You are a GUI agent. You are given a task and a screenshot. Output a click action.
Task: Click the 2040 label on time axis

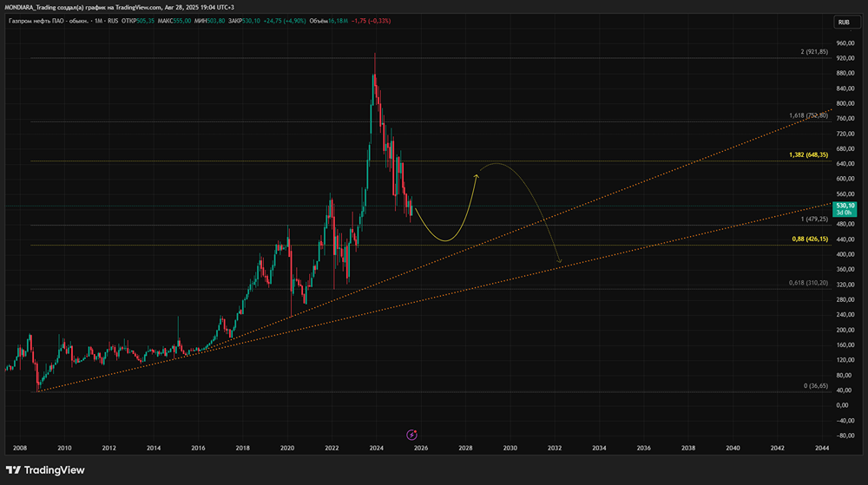coord(733,448)
